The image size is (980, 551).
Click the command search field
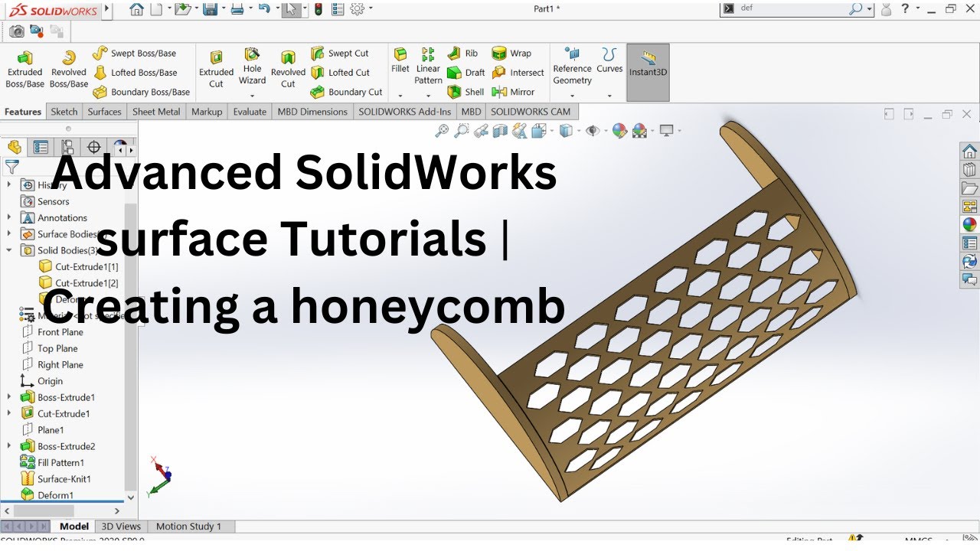click(796, 9)
